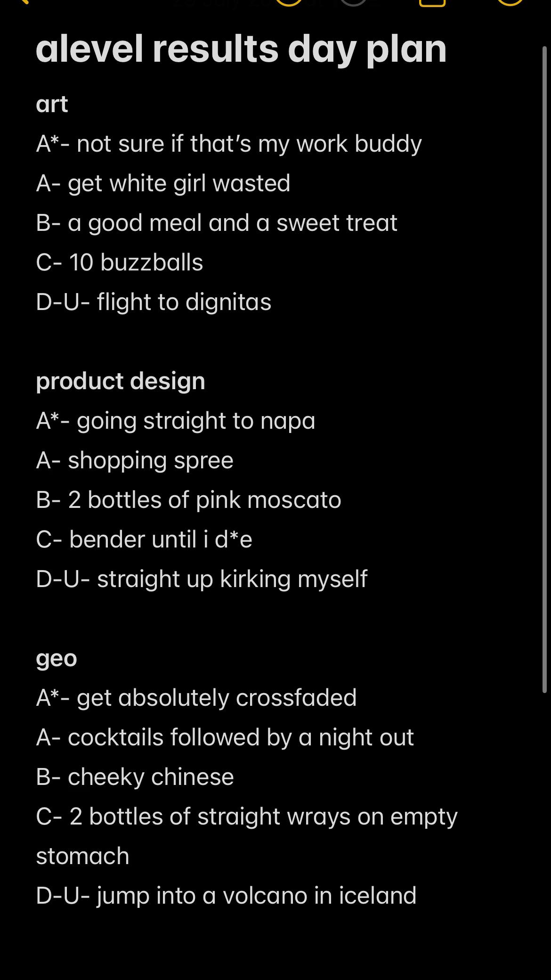Tap the yellow back chevron in the top corner
The image size is (551, 980).
[x=23, y=2]
